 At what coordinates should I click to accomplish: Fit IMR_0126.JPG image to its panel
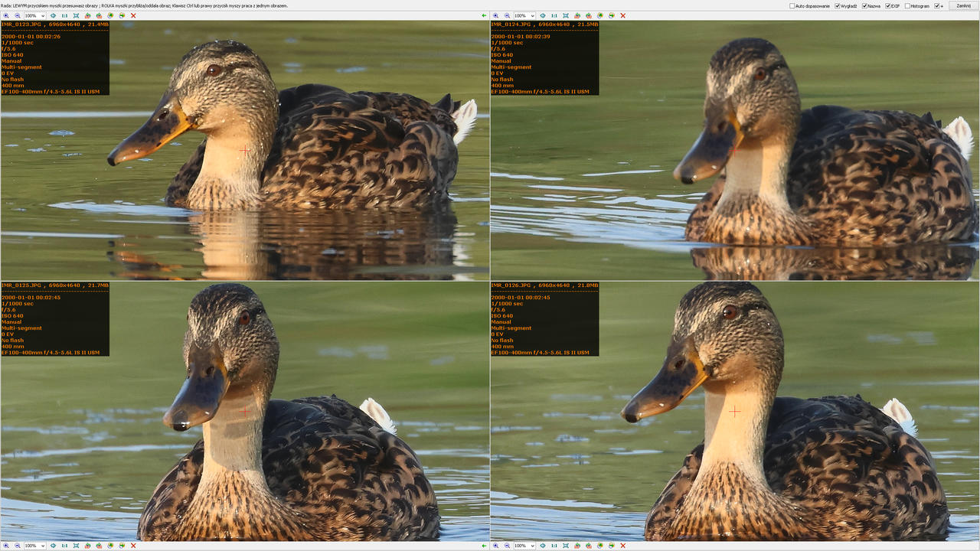click(566, 546)
